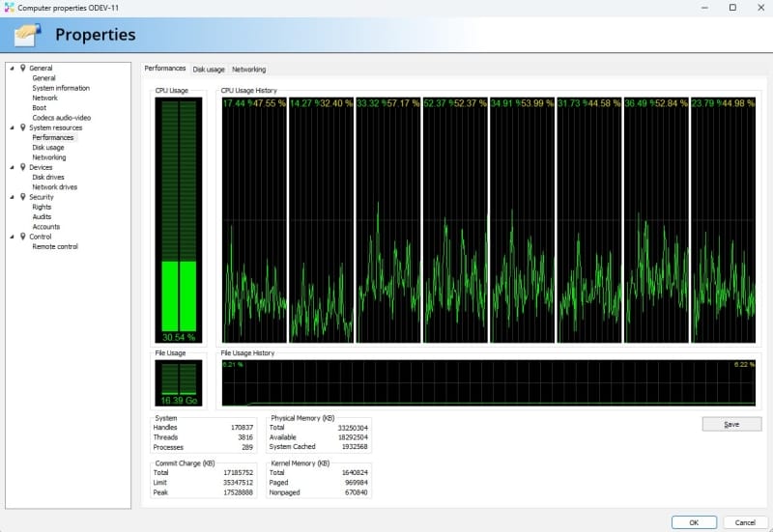
Task: Click the Control group pin icon
Action: [22, 237]
